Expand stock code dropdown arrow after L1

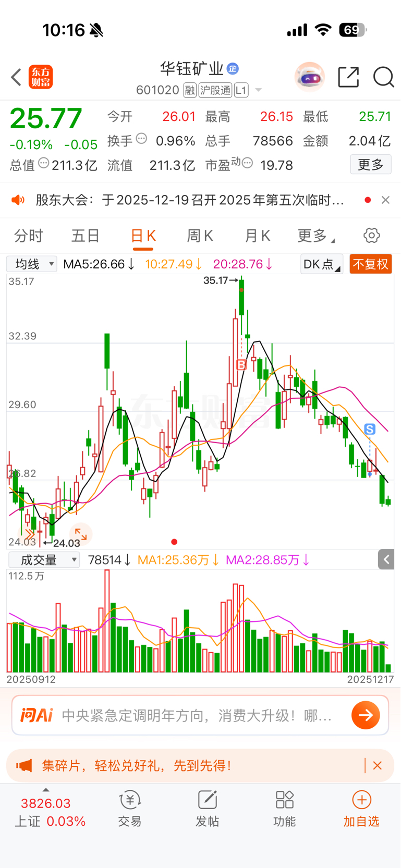tap(258, 91)
